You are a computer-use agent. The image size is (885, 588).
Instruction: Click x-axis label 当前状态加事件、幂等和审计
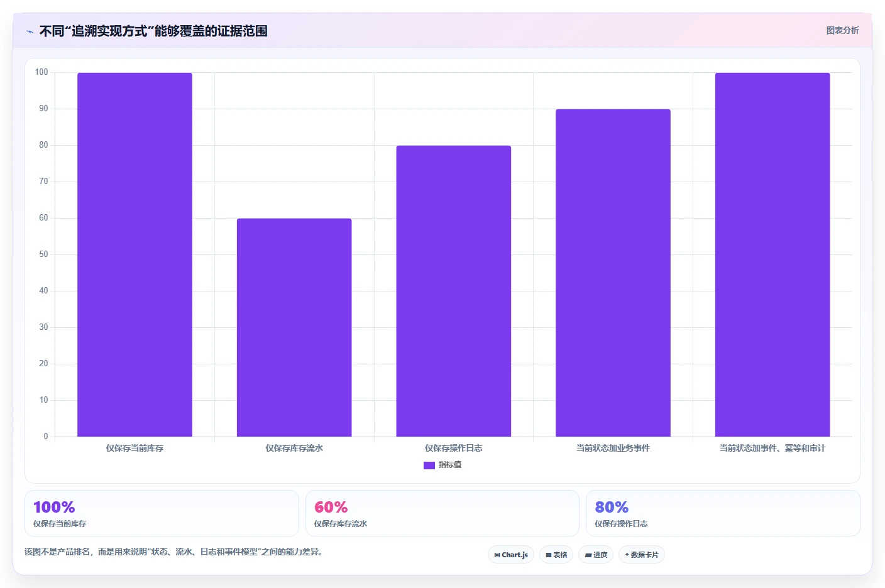click(772, 448)
